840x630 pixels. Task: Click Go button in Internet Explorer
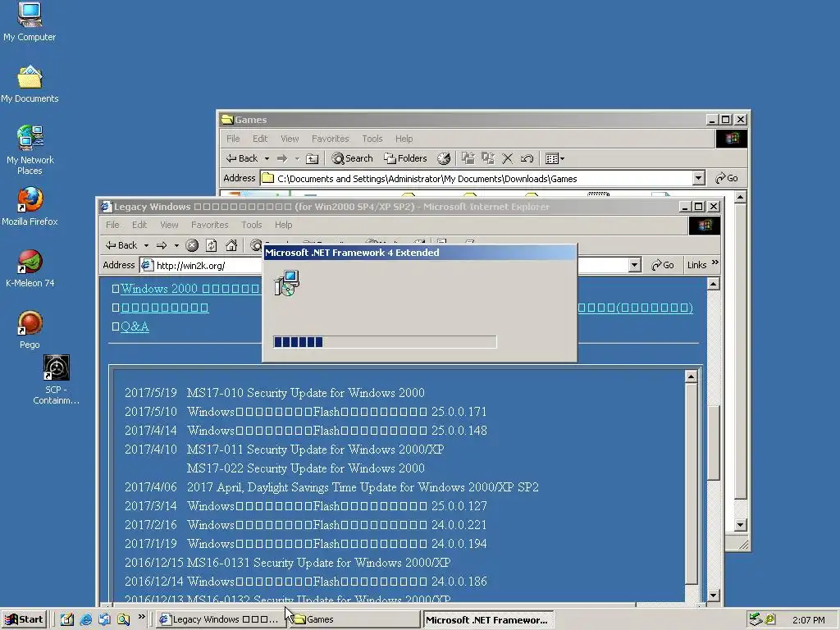(662, 265)
